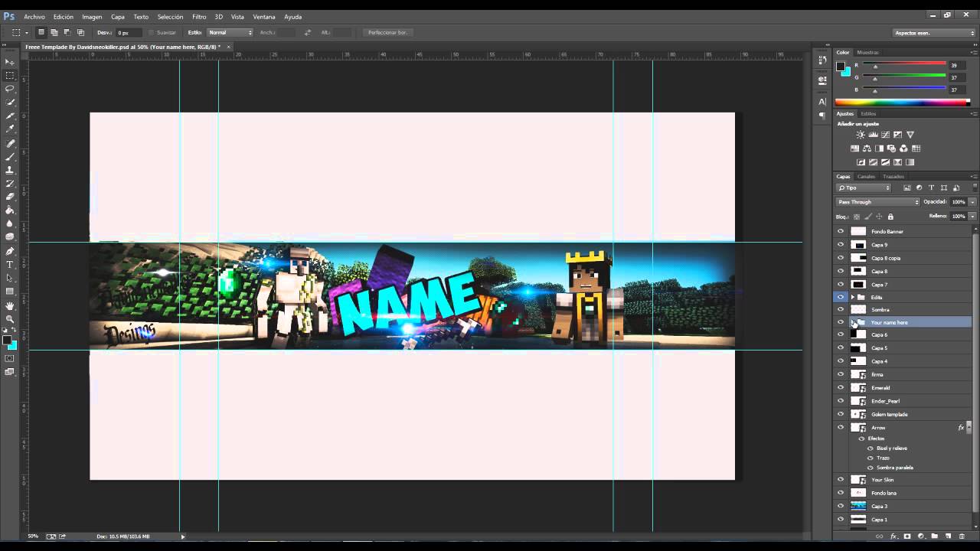Open the Ventana menu
The height and width of the screenshot is (551, 980).
point(264,16)
